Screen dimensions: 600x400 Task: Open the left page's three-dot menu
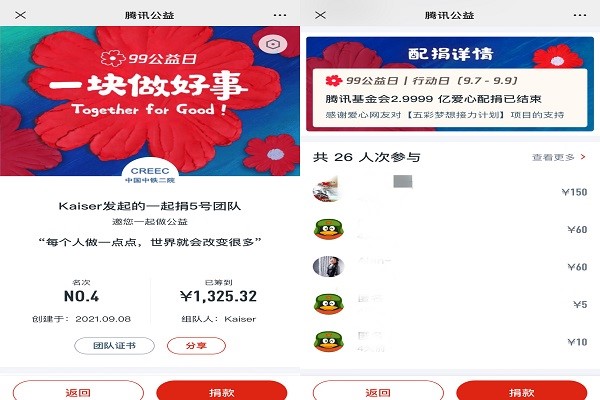point(280,15)
